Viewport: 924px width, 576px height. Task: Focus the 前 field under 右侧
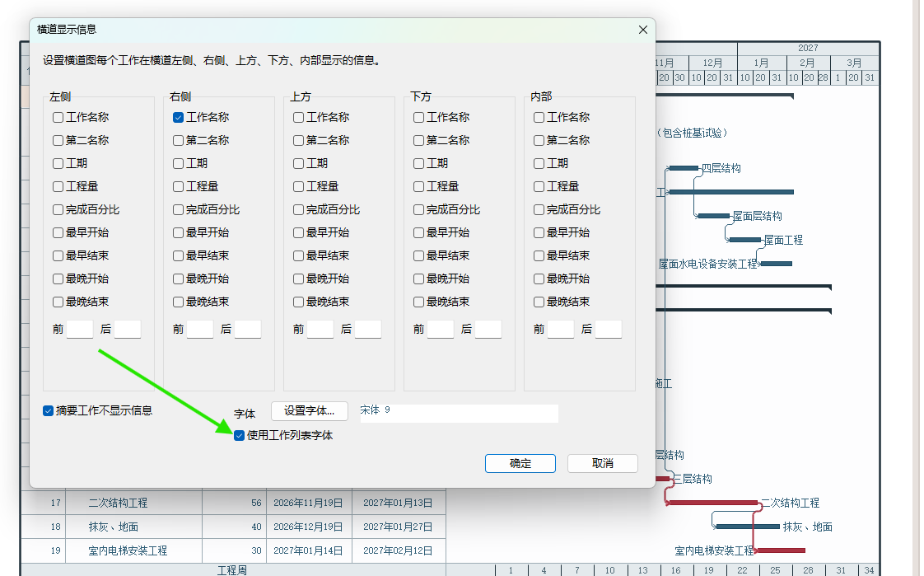pos(200,329)
